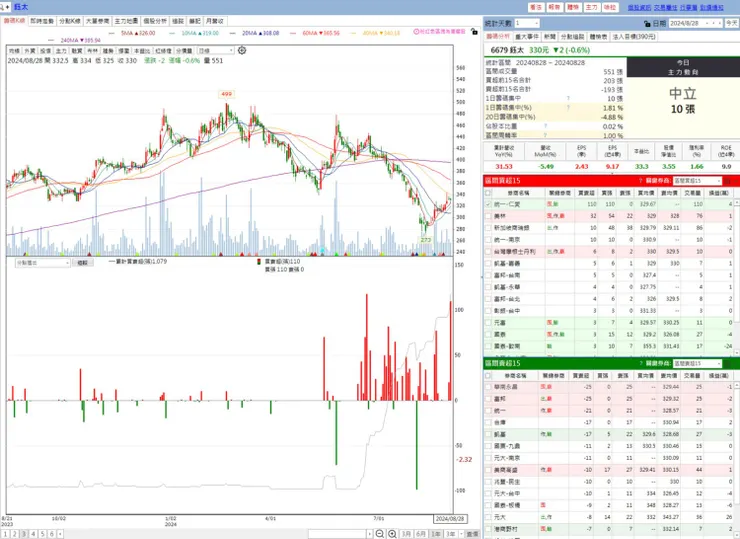This screenshot has height=539, width=740.
Task: Click the help icon in green 區間賣超15 header
Action: tap(640, 363)
